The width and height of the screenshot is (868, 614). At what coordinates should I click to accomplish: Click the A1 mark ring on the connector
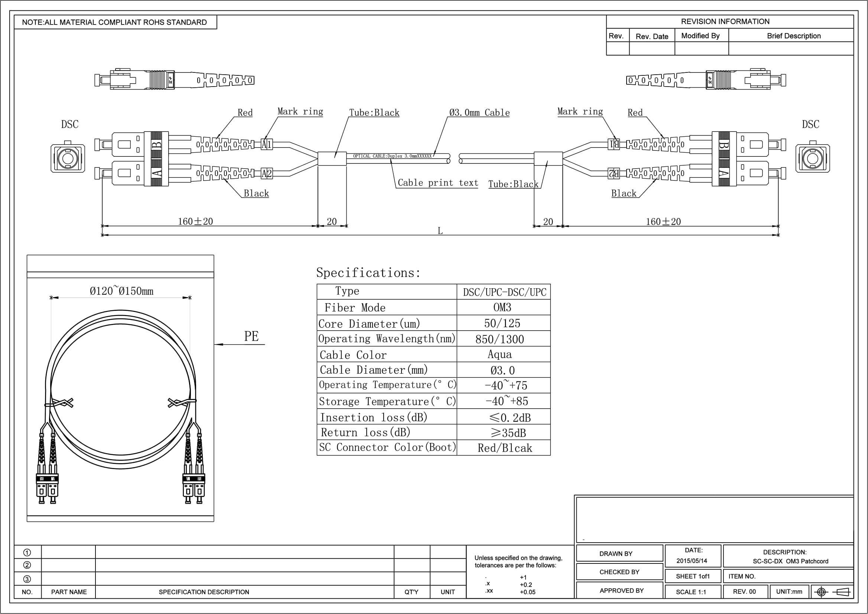[x=267, y=144]
